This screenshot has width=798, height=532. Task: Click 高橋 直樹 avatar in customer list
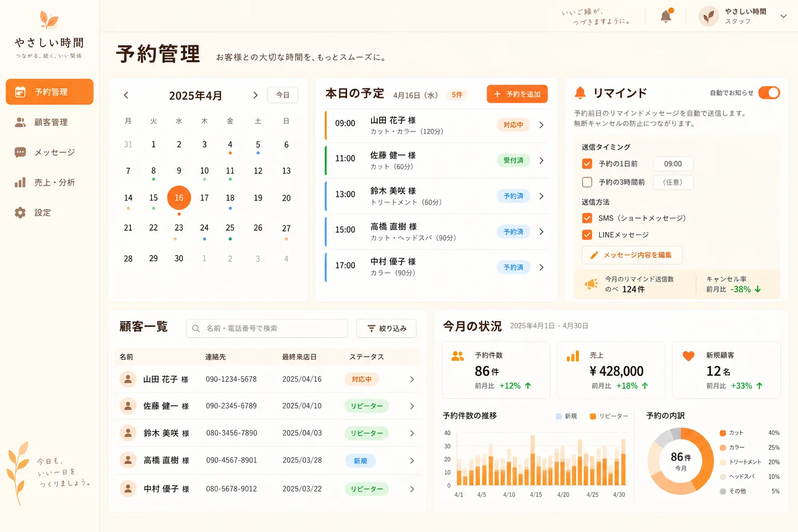pos(128,460)
